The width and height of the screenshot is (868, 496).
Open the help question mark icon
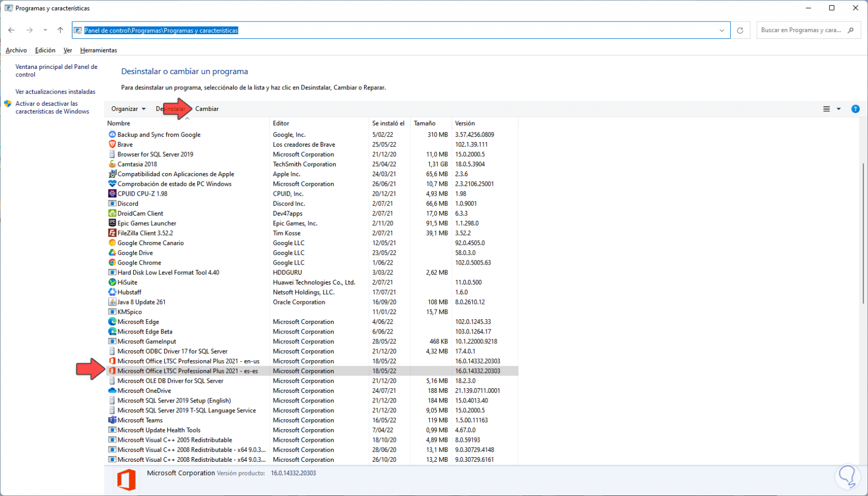click(x=855, y=109)
